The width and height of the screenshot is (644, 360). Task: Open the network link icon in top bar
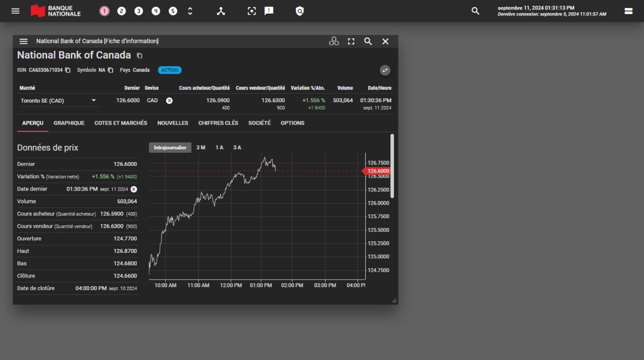(x=221, y=11)
